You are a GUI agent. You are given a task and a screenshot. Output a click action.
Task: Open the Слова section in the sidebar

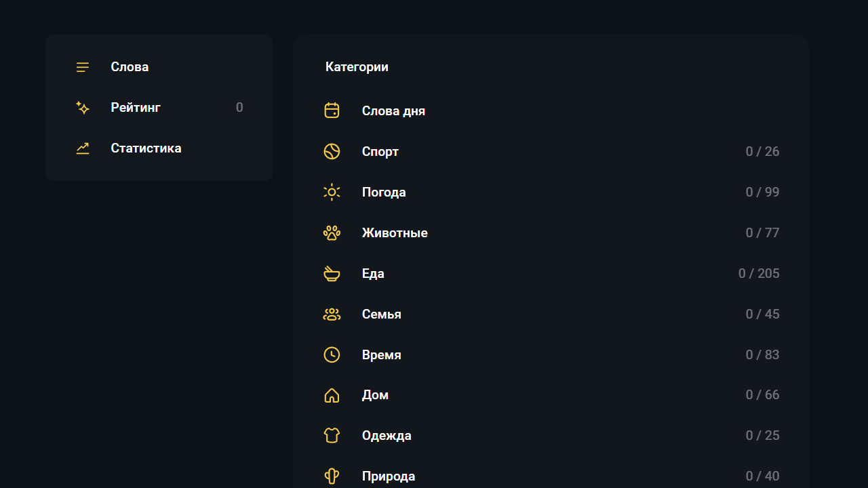(x=130, y=66)
